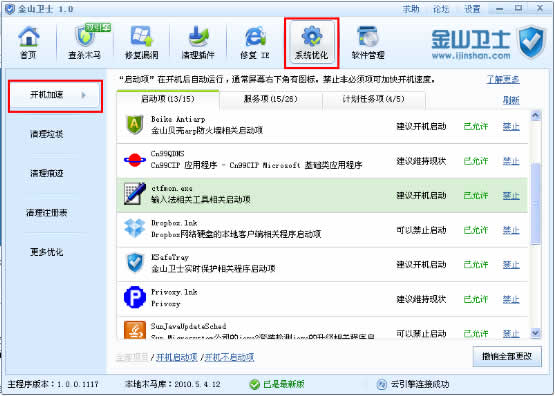
Task: Disable Privoxy.lnk via 禁止 link
Action: tap(511, 299)
